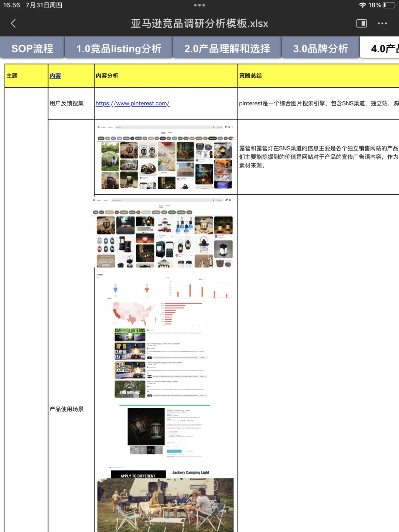Viewport: 399px width, 532px height.
Task: Tap the BEST LANTERNS gear guide thumbnail
Action: pos(130,389)
